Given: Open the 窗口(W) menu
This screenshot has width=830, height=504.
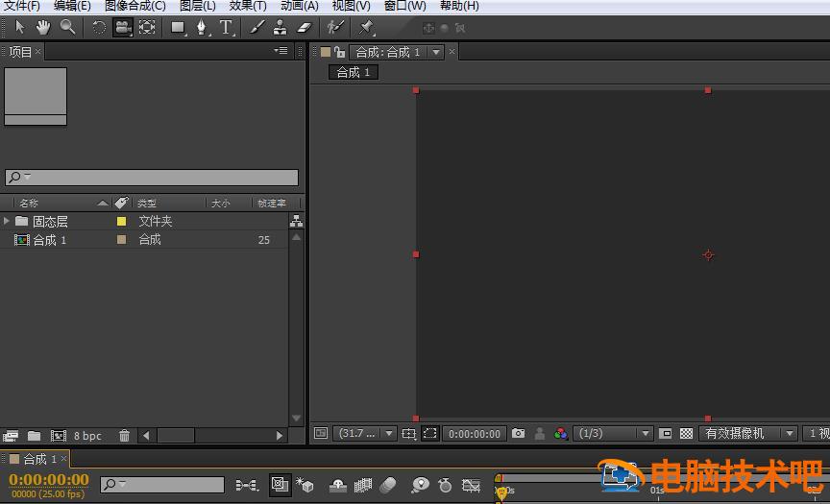Looking at the screenshot, I should 405,6.
